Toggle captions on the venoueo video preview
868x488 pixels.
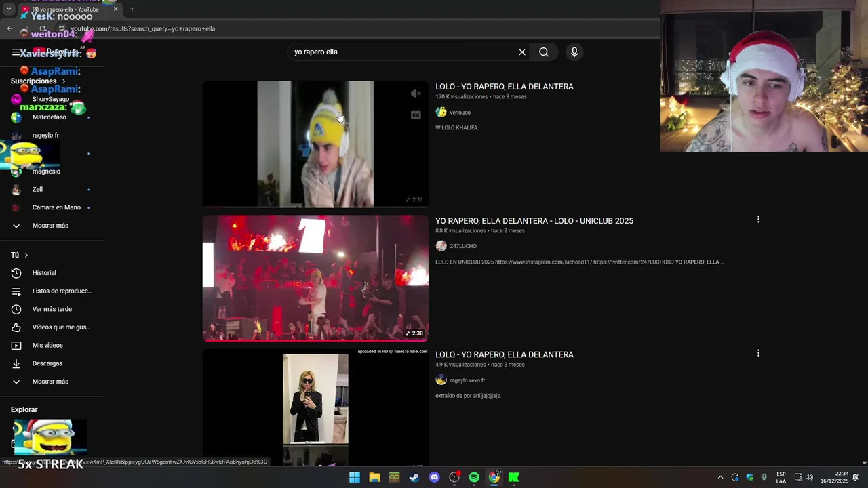[x=416, y=115]
